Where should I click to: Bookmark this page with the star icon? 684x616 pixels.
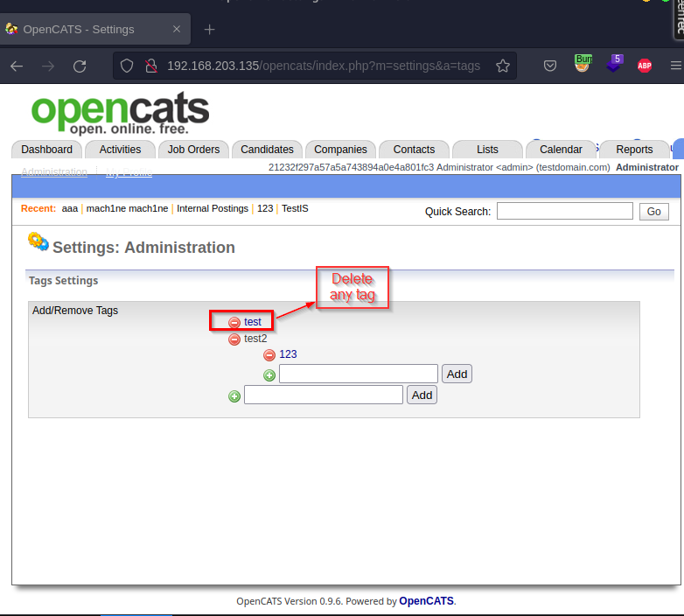503,66
